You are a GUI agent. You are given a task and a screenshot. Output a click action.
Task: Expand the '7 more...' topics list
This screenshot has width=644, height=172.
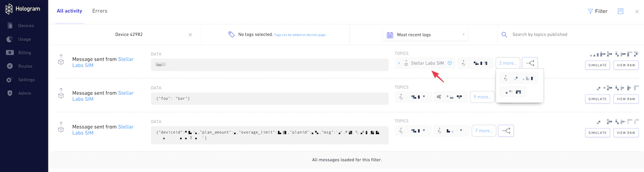click(x=484, y=131)
